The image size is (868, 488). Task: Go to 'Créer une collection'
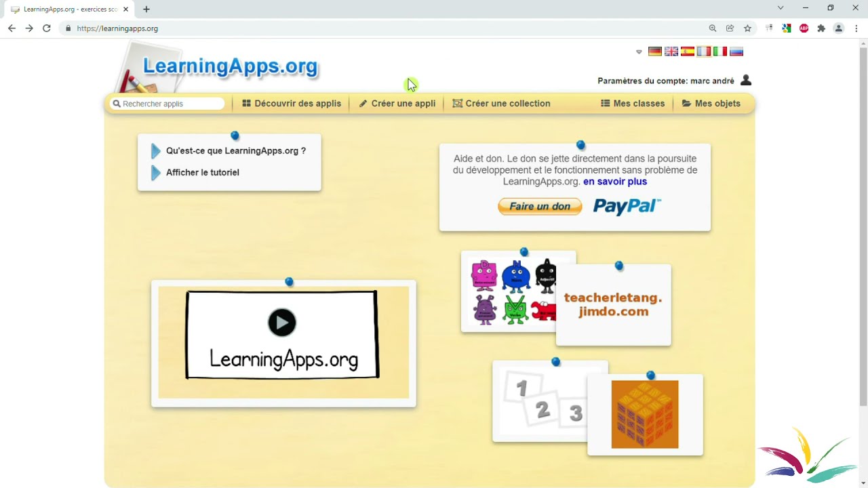pos(501,104)
